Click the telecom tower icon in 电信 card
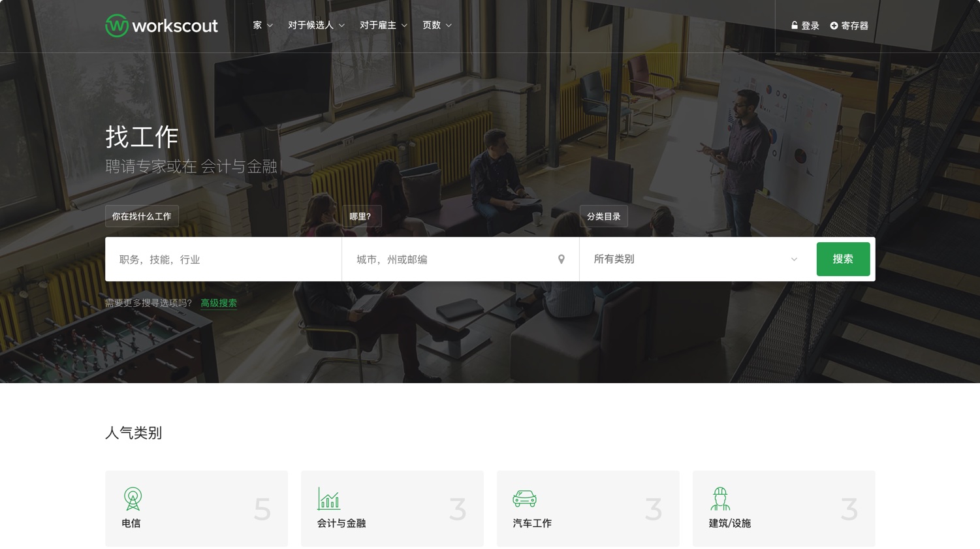Screen dimensions: 980x549 click(x=133, y=499)
